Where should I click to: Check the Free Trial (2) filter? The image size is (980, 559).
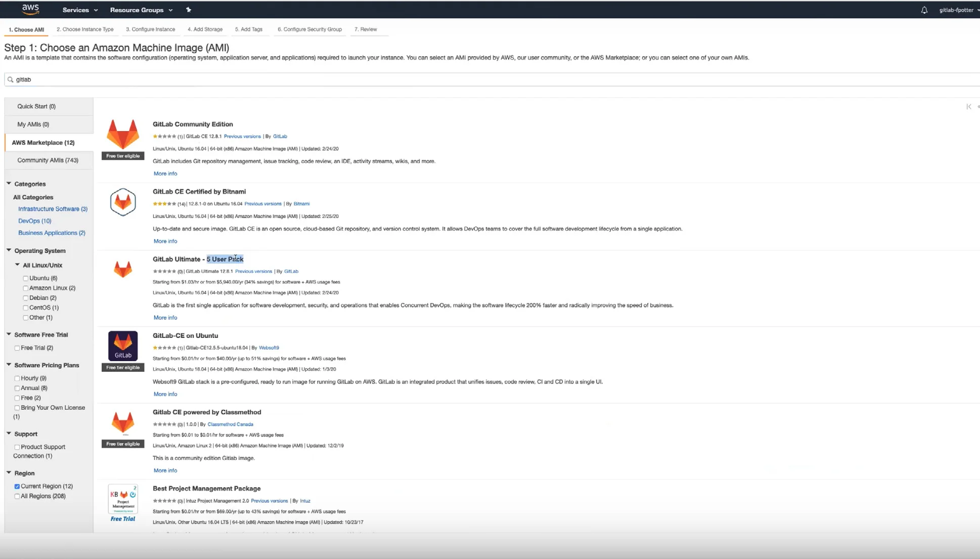coord(17,348)
